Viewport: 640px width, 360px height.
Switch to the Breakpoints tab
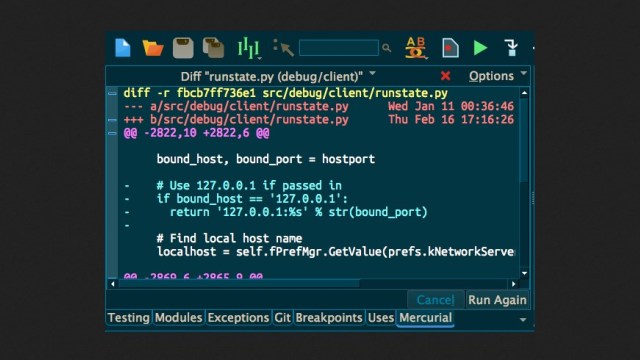coord(329,318)
